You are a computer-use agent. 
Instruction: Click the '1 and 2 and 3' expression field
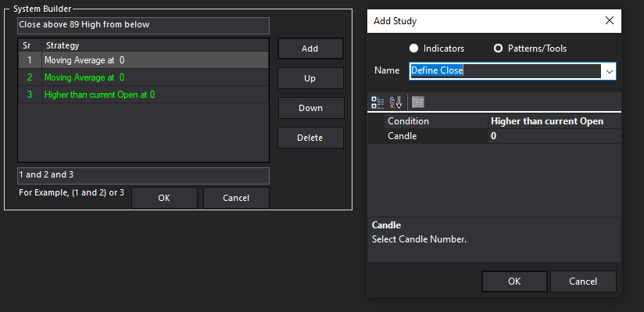tap(143, 175)
